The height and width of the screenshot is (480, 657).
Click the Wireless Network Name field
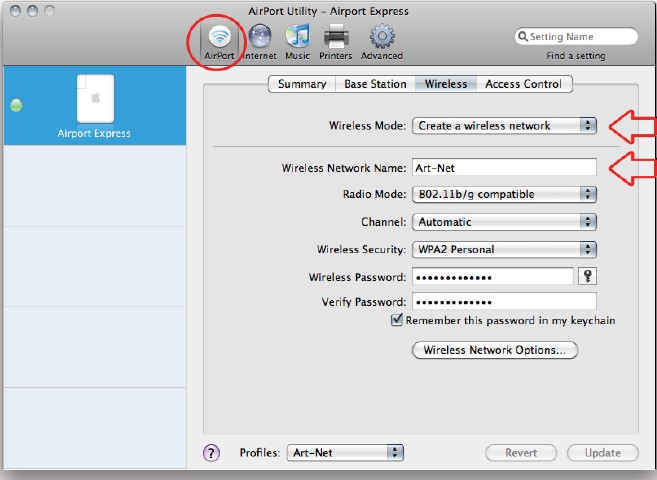(x=504, y=168)
